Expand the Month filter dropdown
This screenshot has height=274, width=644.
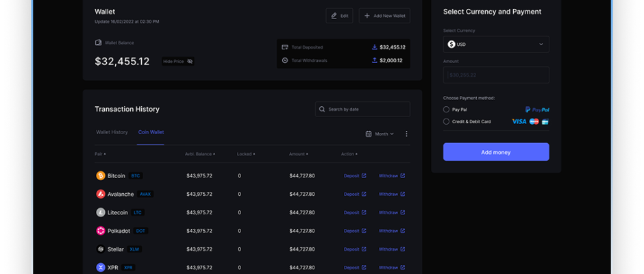(x=384, y=134)
